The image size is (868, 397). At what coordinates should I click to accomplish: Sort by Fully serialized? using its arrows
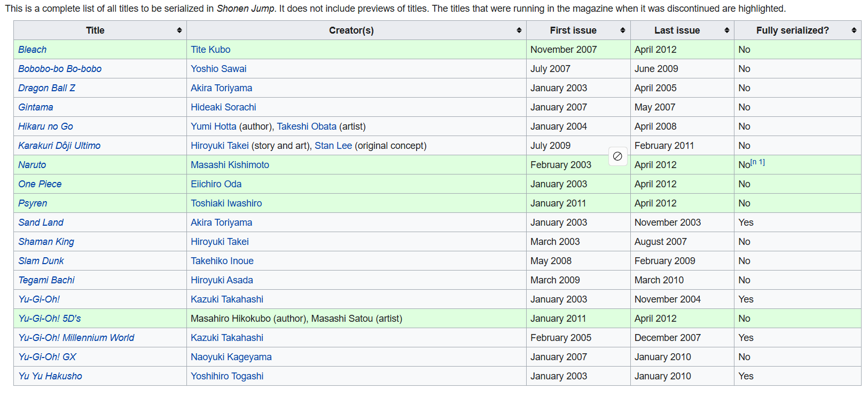coord(854,30)
